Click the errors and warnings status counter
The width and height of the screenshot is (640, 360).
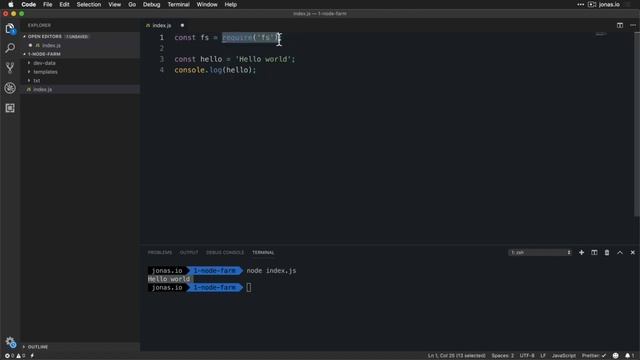(x=15, y=356)
